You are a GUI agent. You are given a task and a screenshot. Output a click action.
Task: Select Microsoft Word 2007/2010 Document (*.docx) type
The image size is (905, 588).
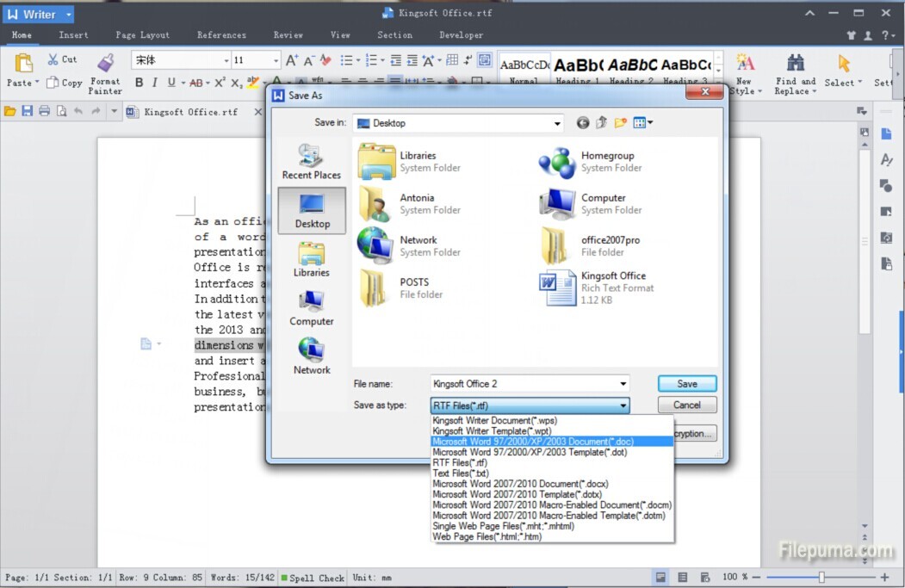pyautogui.click(x=520, y=484)
